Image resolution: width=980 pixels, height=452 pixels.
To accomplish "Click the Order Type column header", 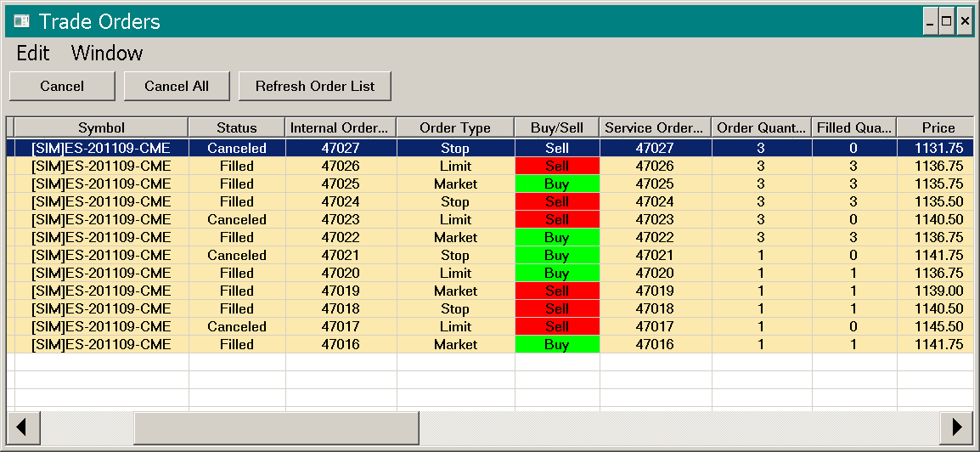I will click(x=455, y=127).
